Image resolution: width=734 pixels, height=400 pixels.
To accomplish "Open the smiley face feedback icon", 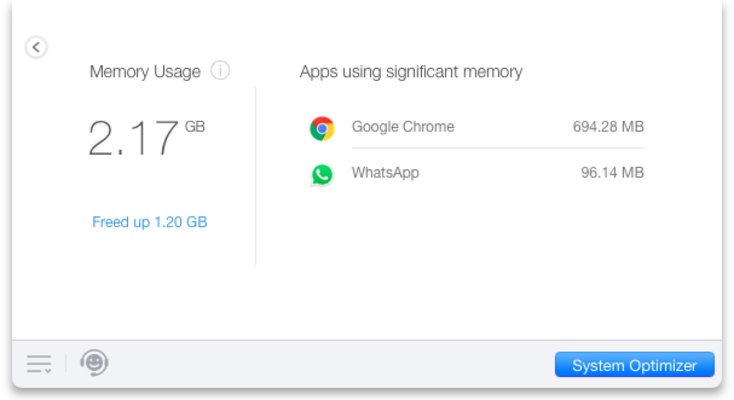I will [94, 363].
